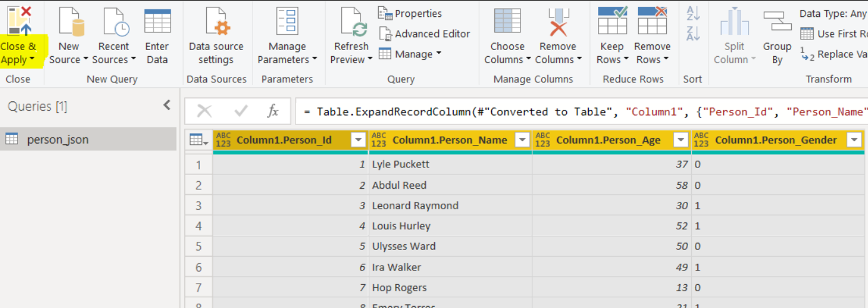This screenshot has width=868, height=308.
Task: Open the Column1.Person_Gender filter dropdown
Action: [x=854, y=141]
